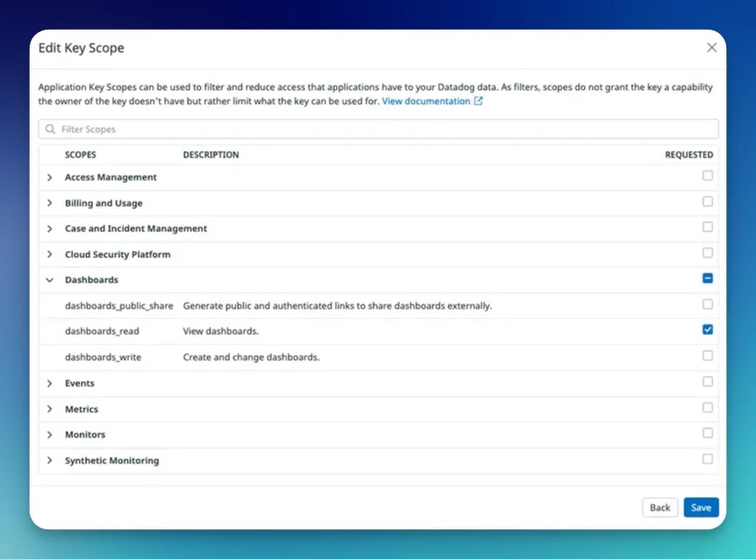Select the Cloud Security Platform label

[x=118, y=254]
